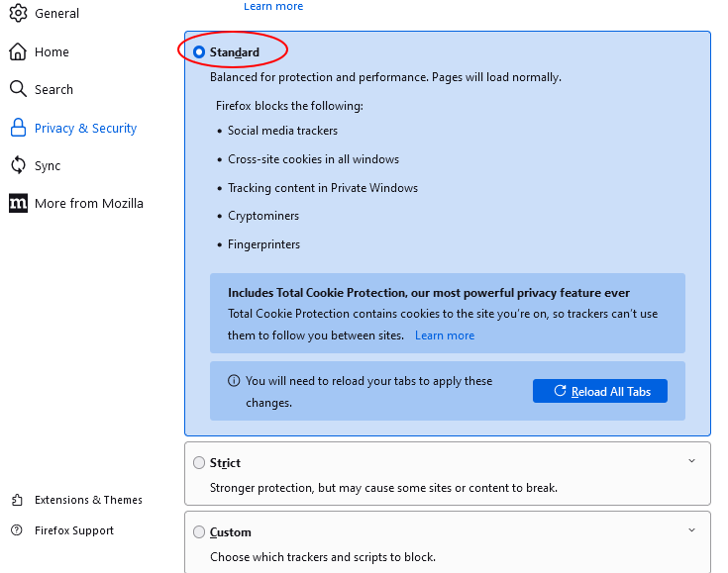Click the Firefox Support help icon
Screen dimensions: 728x573
pos(17,530)
